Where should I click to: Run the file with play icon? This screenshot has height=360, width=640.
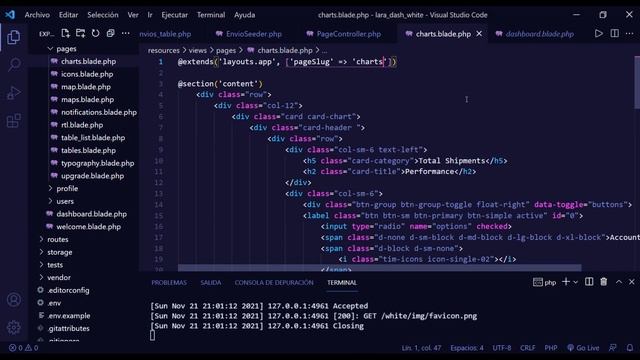coord(598,33)
